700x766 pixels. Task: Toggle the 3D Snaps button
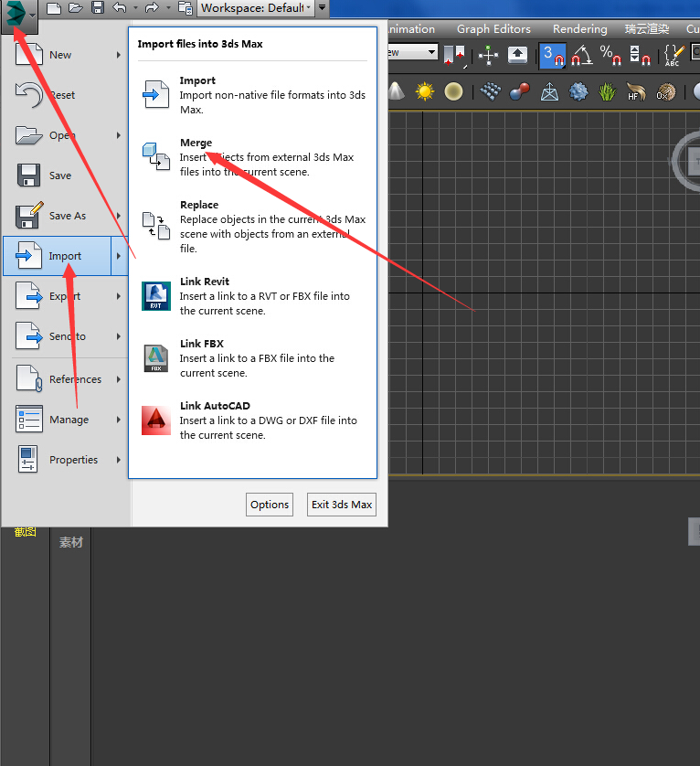(553, 55)
